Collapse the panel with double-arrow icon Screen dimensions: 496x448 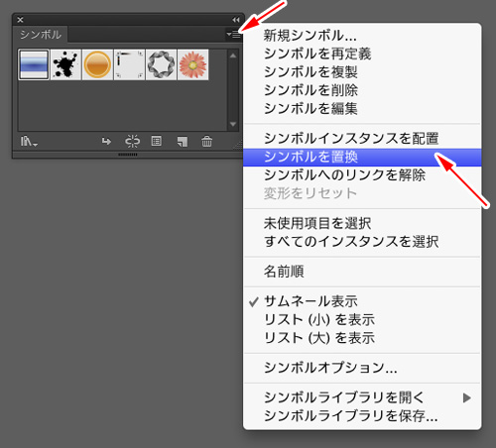[x=236, y=20]
